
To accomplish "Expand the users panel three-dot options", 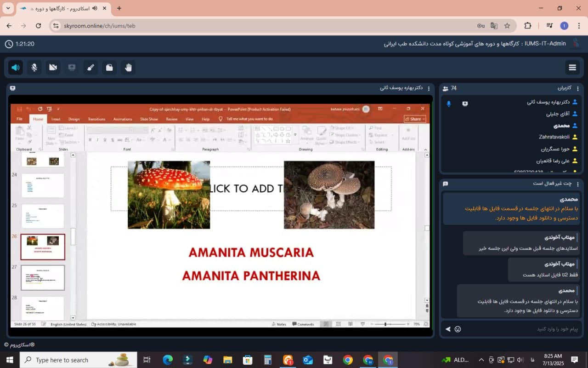I will tap(578, 88).
